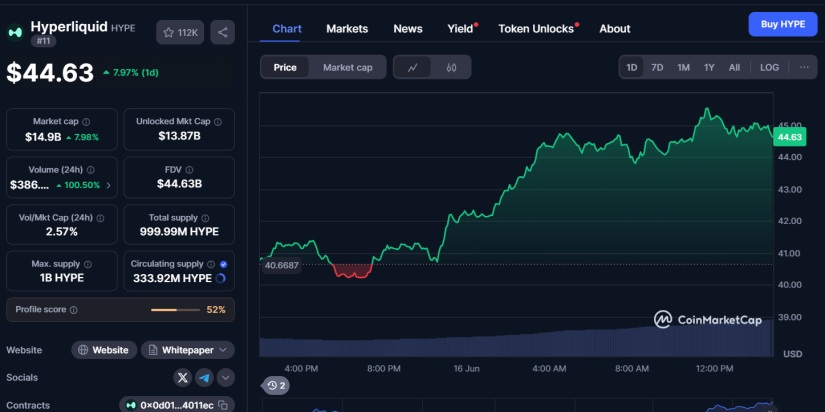This screenshot has width=825, height=412.
Task: Click the $13.87B unlocked cap value
Action: coord(179,136)
